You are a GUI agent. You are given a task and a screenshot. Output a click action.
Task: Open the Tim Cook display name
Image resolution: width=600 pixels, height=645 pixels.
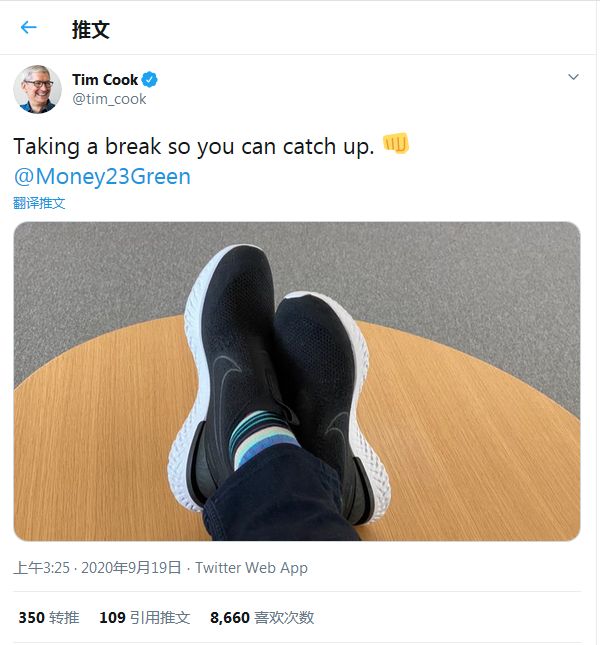click(x=105, y=80)
